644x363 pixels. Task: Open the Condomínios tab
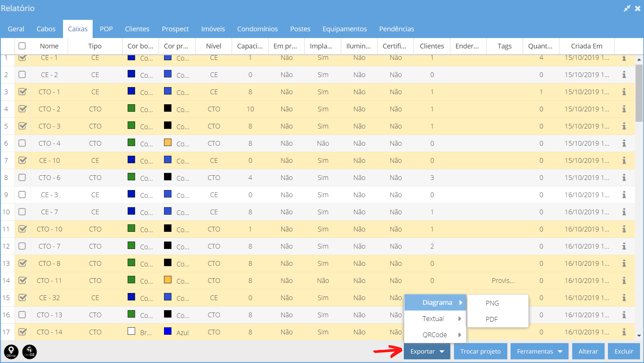click(x=257, y=29)
